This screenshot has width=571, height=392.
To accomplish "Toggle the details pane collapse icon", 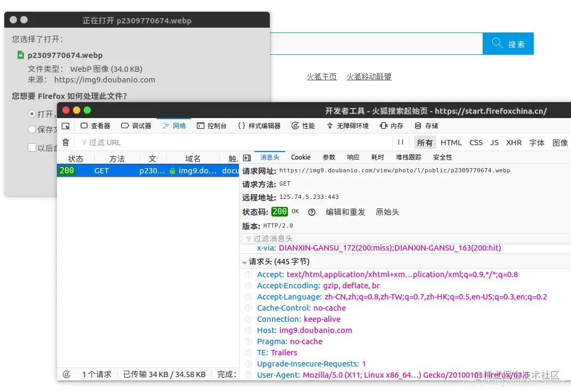I will 247,158.
